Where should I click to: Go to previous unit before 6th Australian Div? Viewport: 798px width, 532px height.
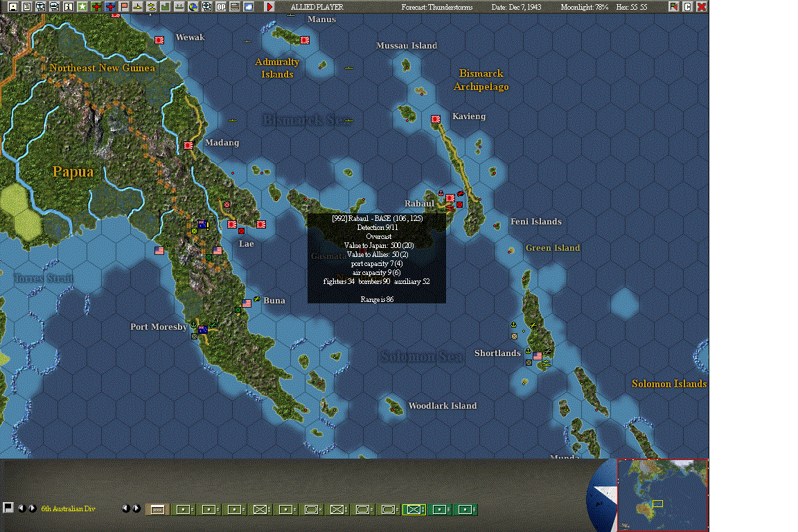coord(22,508)
